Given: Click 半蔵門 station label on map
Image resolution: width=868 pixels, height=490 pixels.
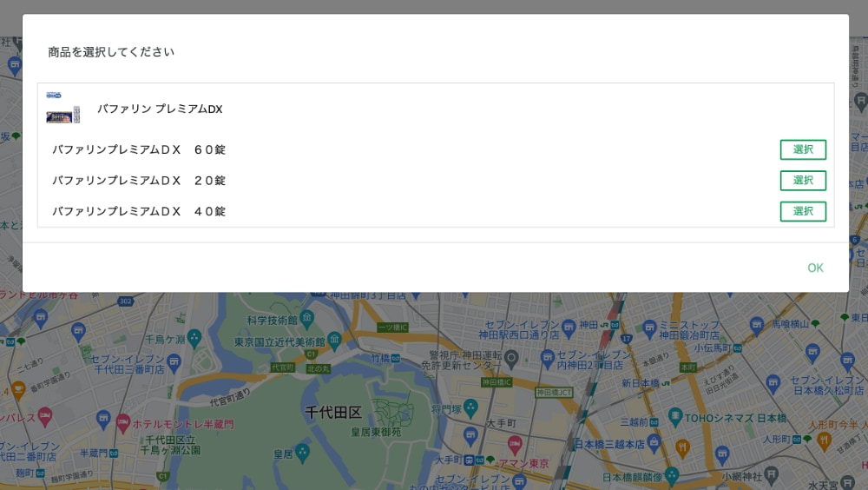Looking at the screenshot, I should click(x=94, y=453).
